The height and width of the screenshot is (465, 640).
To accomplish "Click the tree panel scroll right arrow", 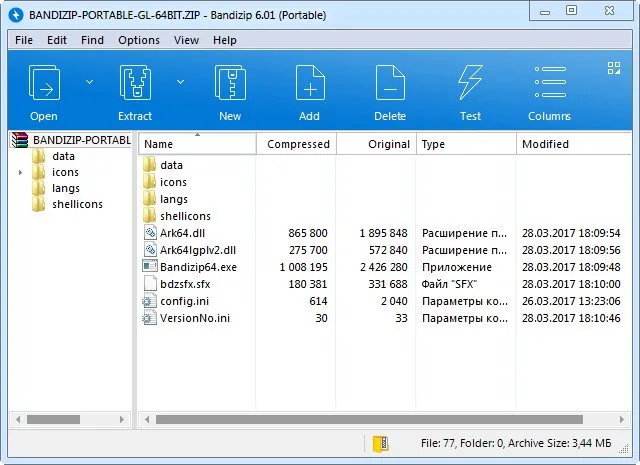I will click(122, 420).
